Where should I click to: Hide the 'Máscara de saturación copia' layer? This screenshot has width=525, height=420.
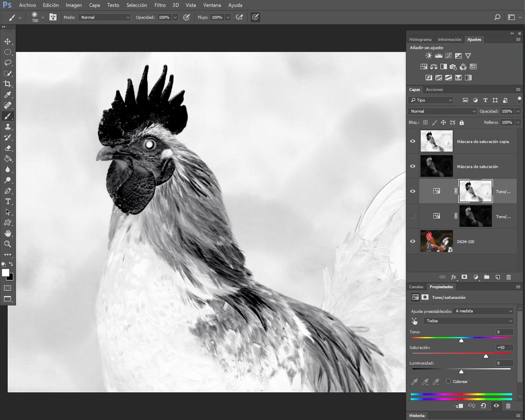pos(413,142)
